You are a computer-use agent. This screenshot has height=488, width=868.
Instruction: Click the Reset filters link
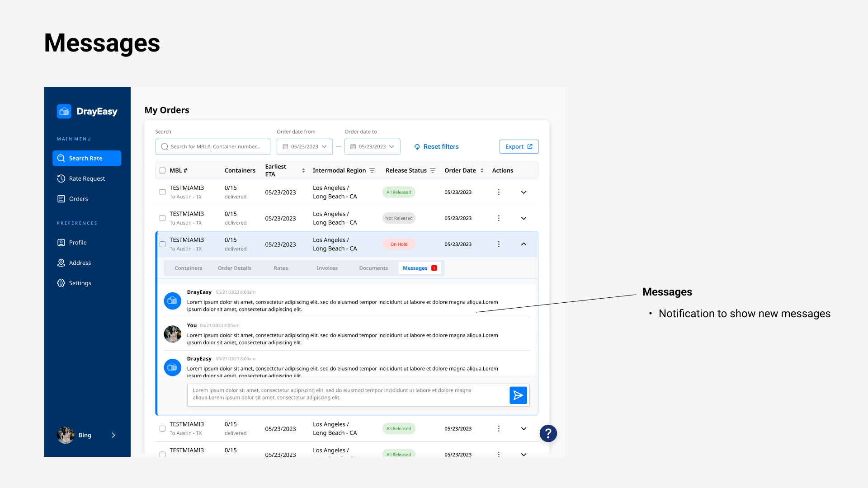click(x=436, y=146)
